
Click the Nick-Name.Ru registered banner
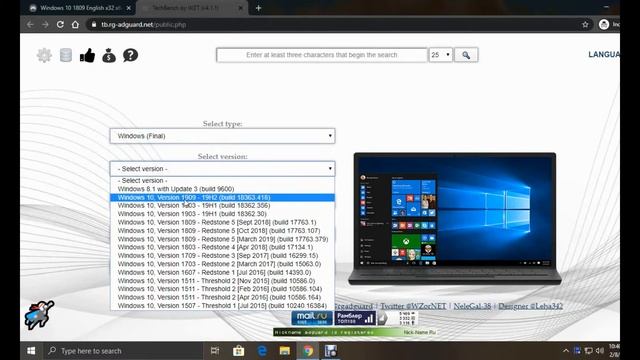click(356, 332)
